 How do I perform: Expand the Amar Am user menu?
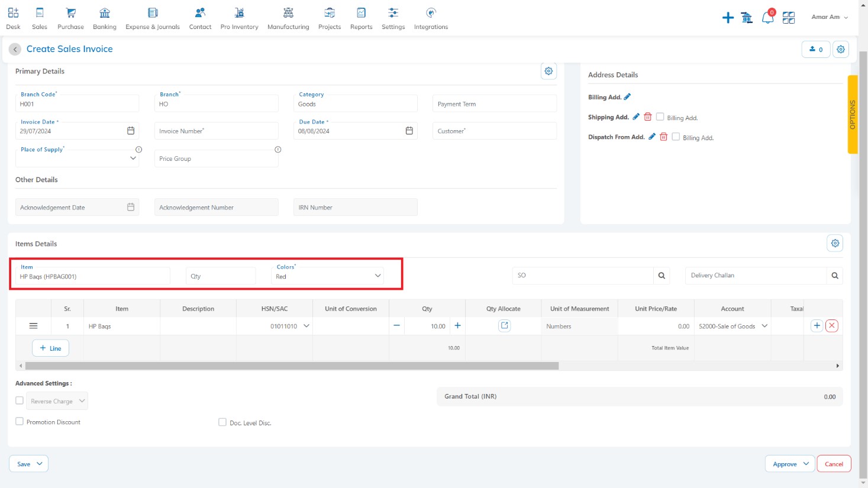click(830, 17)
